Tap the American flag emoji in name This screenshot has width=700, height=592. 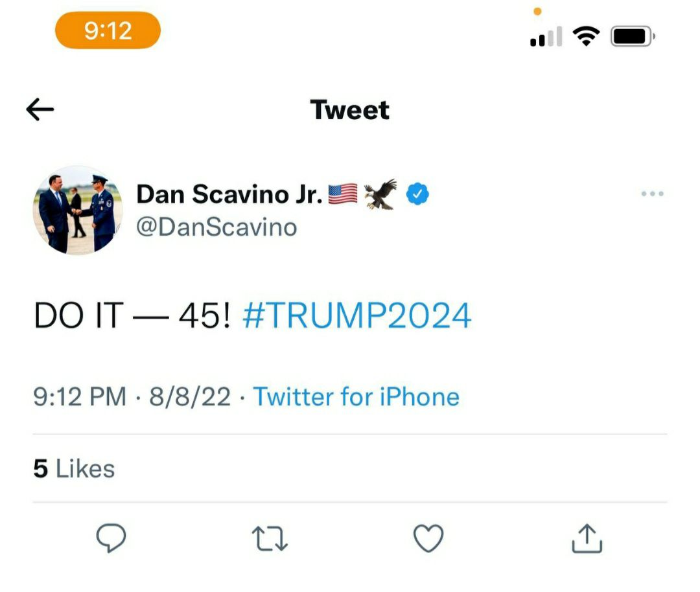coord(343,194)
